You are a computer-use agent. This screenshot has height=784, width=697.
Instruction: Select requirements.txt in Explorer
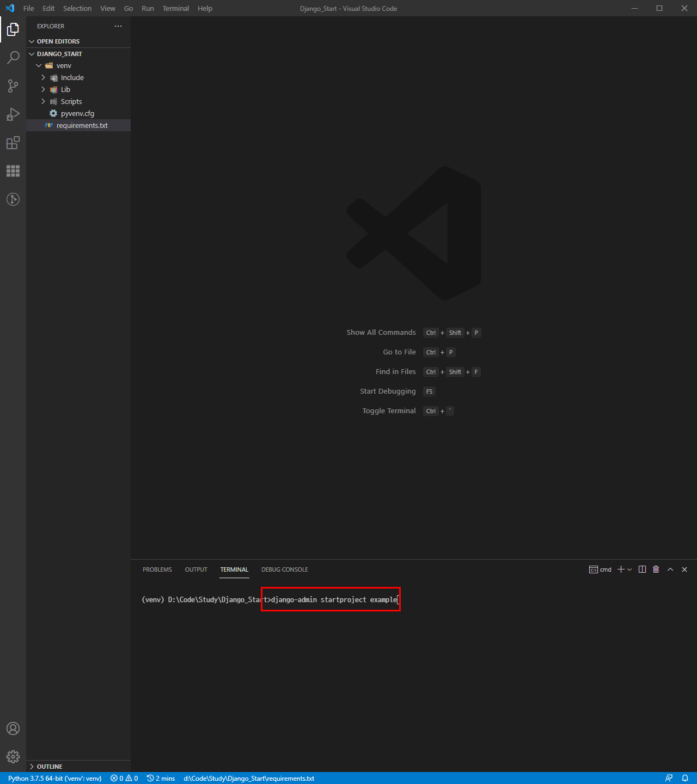(78, 125)
